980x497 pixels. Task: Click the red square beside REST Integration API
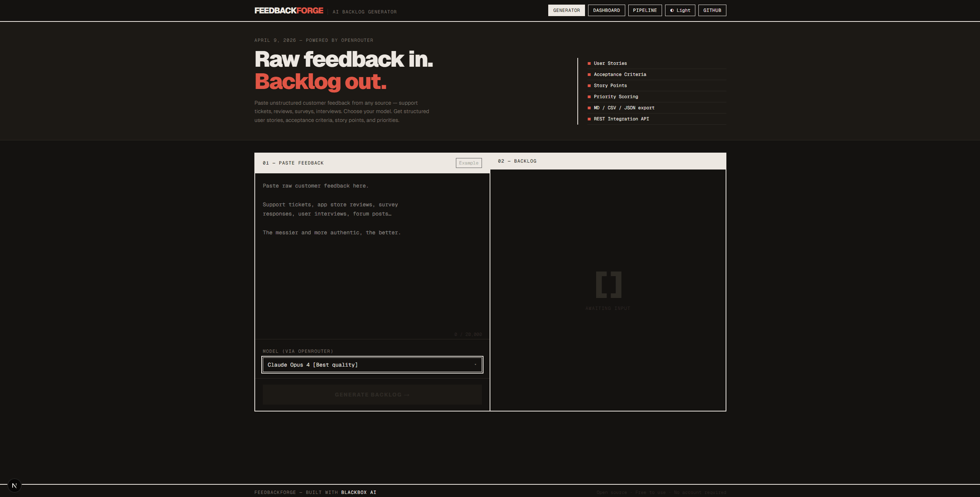[x=589, y=119]
